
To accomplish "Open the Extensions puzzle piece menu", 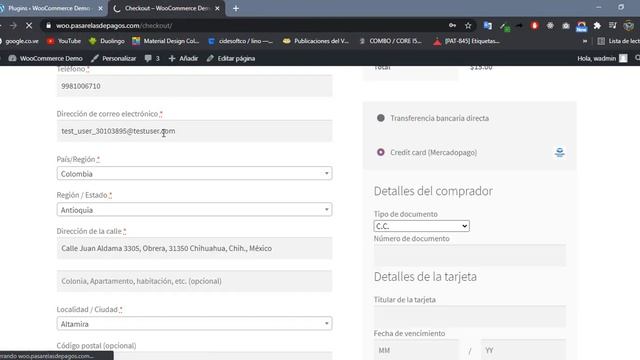I will [597, 26].
